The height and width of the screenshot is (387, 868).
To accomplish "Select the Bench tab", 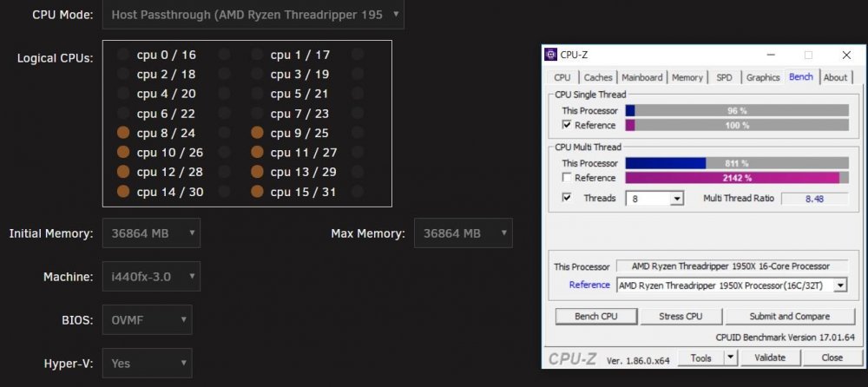I will (801, 76).
